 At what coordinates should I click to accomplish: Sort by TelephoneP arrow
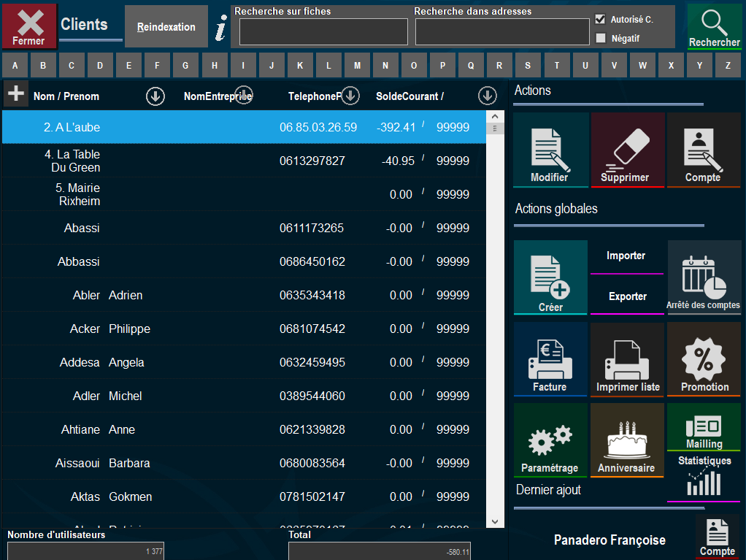click(x=350, y=95)
